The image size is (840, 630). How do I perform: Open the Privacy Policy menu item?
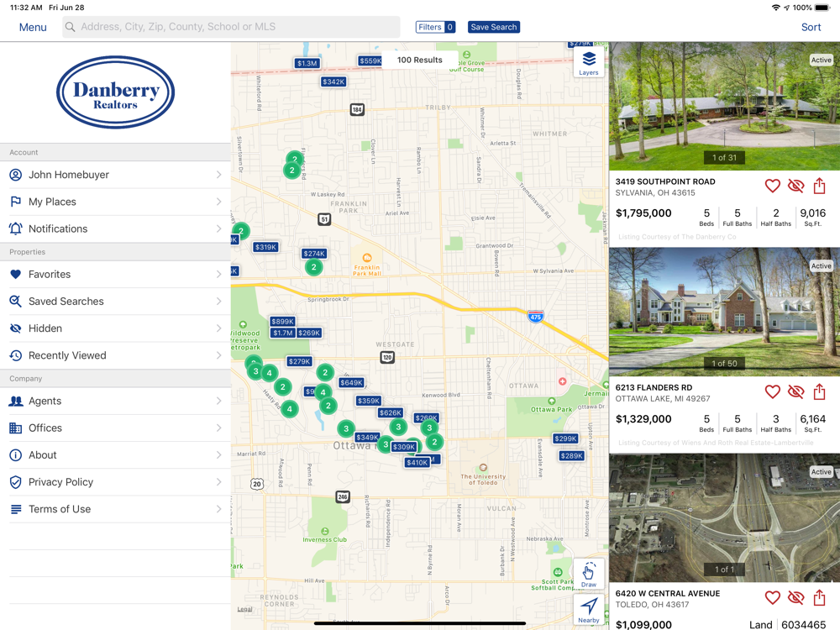click(115, 482)
